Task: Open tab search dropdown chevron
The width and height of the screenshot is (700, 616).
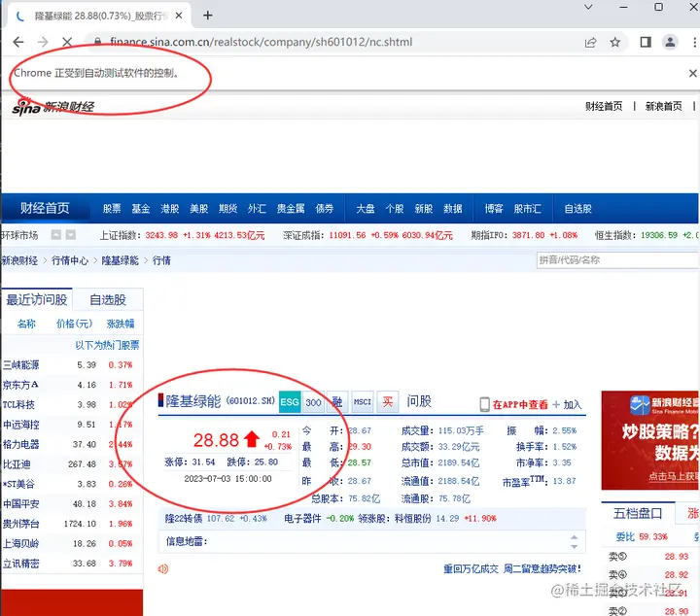Action: pyautogui.click(x=588, y=7)
